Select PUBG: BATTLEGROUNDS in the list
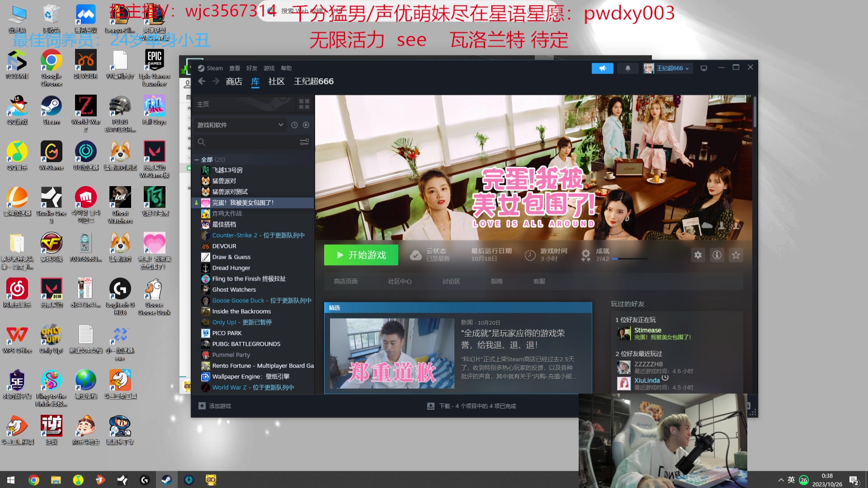The height and width of the screenshot is (488, 868). pos(253,343)
